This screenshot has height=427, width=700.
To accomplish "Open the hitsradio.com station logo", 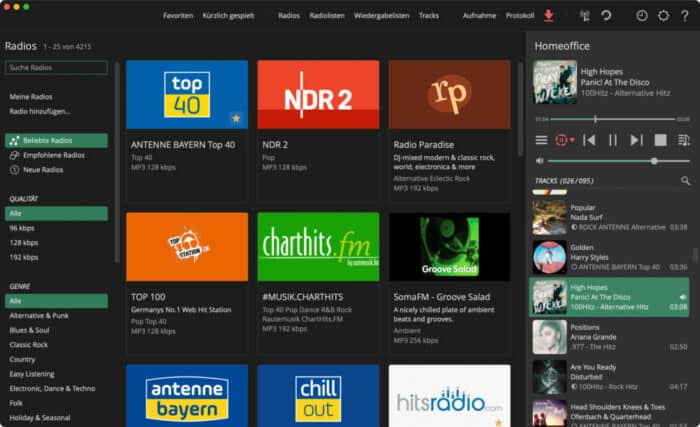I will point(450,396).
